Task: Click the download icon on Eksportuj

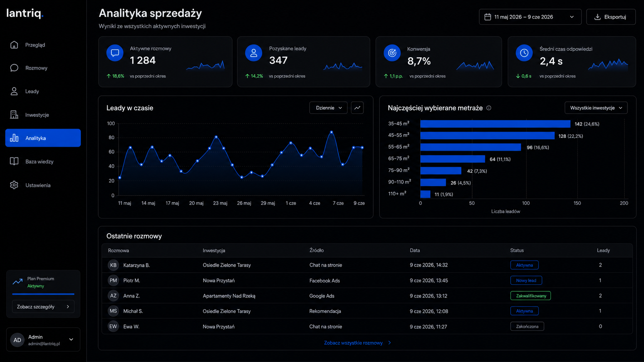Action: point(597,17)
